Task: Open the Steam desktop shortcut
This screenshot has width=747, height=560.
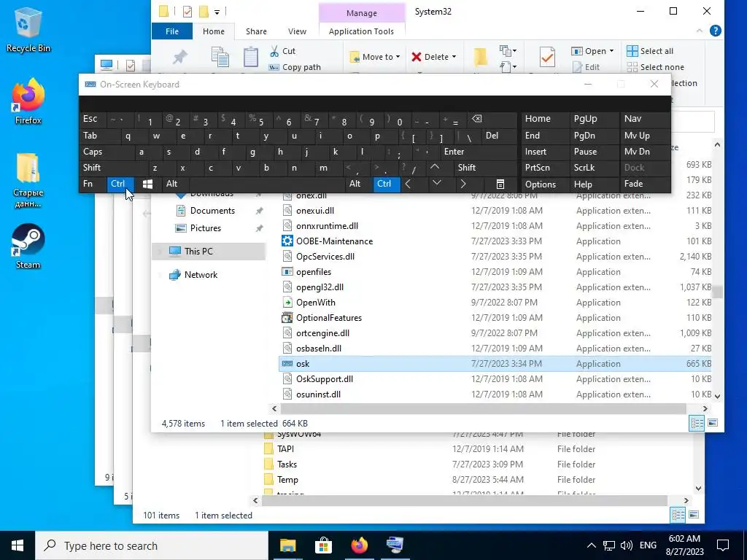Action: click(x=28, y=246)
